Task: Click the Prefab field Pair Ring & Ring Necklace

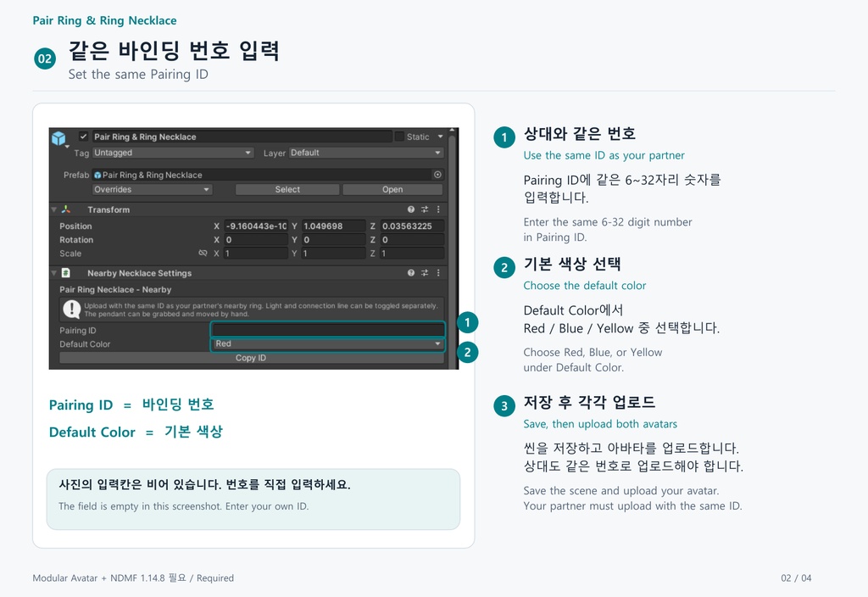Action: pyautogui.click(x=268, y=175)
